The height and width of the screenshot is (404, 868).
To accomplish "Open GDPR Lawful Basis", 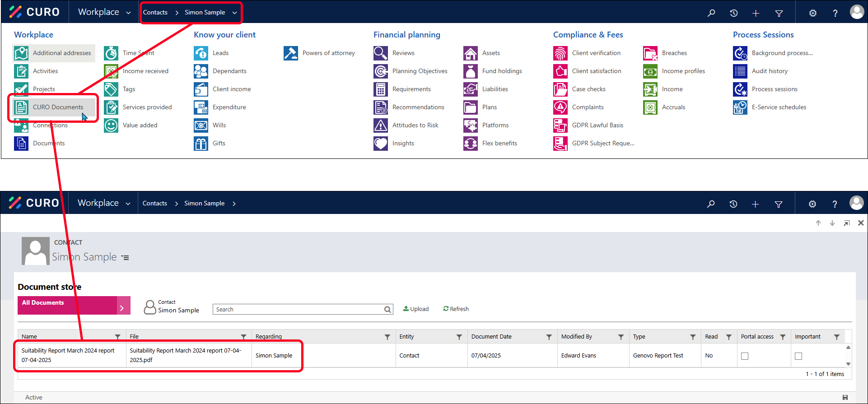I will coord(588,125).
